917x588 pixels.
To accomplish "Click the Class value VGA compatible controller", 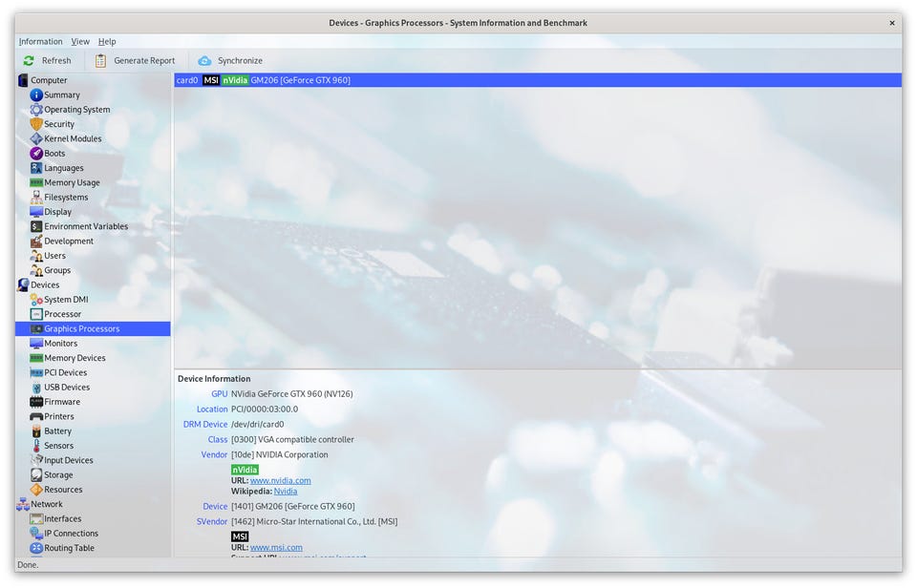I will coord(292,439).
